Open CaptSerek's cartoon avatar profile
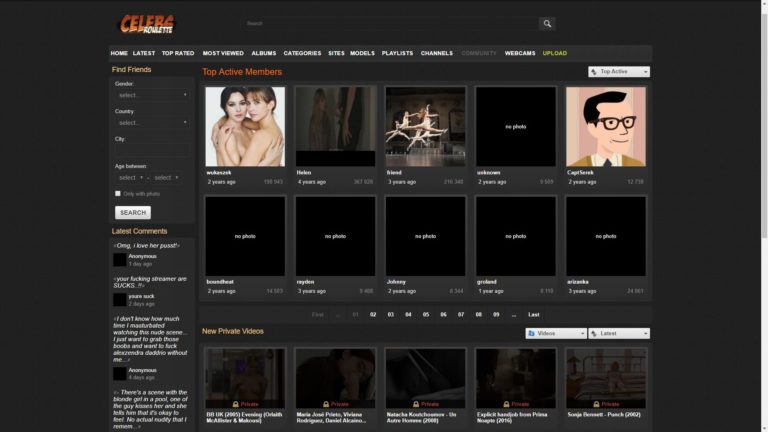This screenshot has height=432, width=768. coord(605,126)
